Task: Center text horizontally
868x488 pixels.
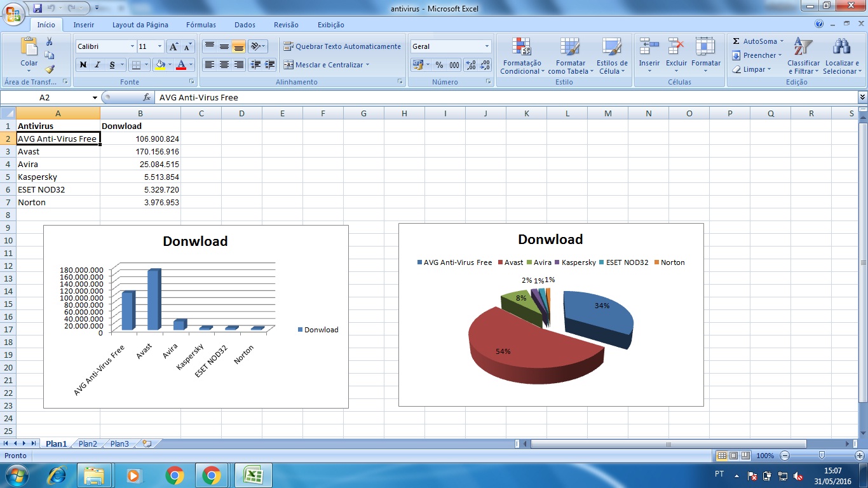Action: click(x=224, y=65)
